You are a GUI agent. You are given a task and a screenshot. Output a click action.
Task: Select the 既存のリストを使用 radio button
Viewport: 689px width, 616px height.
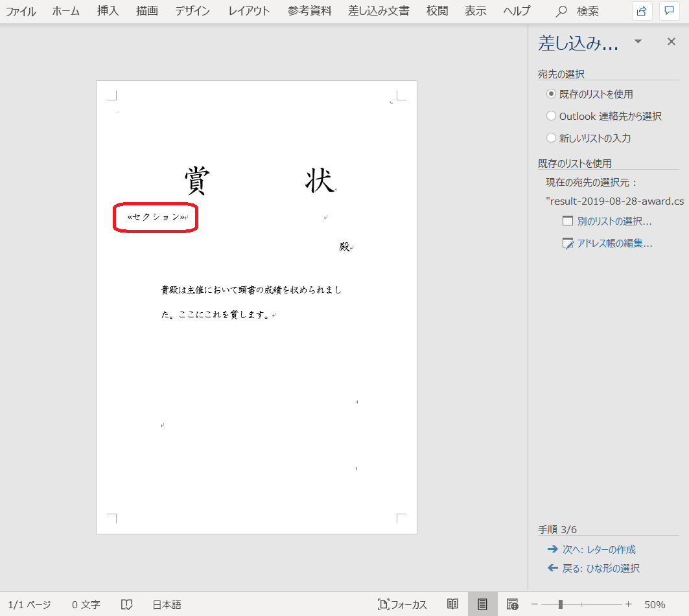coord(552,94)
